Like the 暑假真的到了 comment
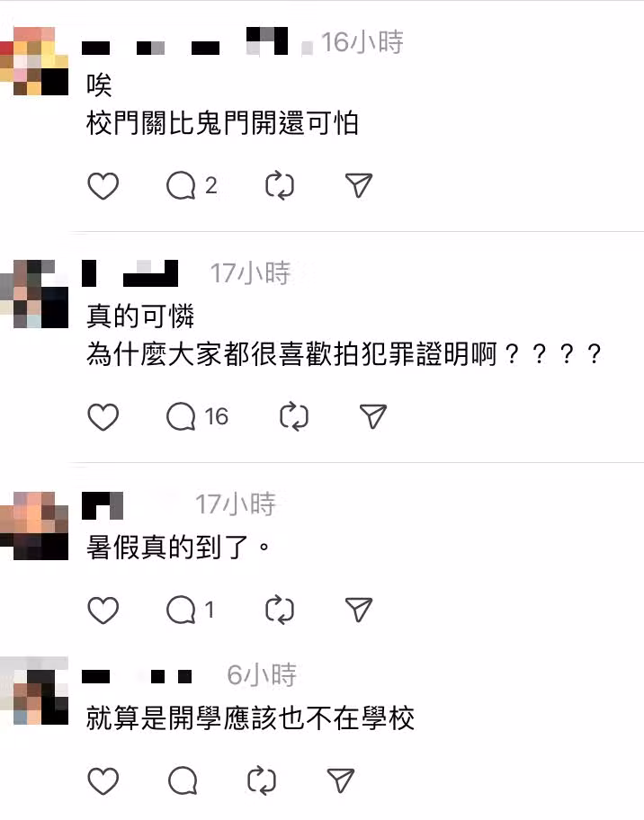The width and height of the screenshot is (644, 820). [103, 610]
